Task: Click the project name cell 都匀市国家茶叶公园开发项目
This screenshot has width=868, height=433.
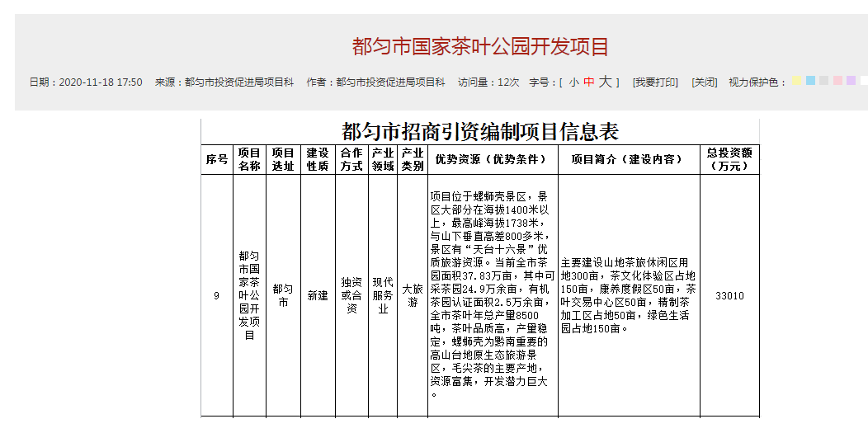Action: (x=250, y=296)
